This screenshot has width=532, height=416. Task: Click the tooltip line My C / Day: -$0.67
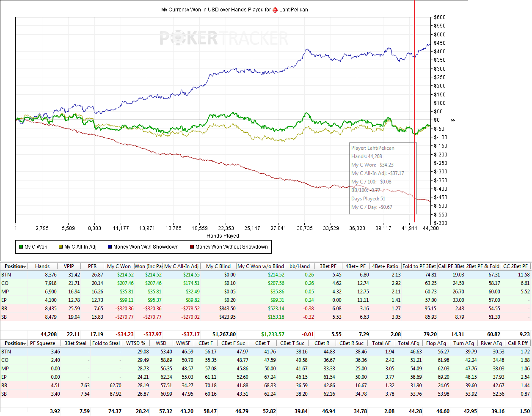point(372,207)
